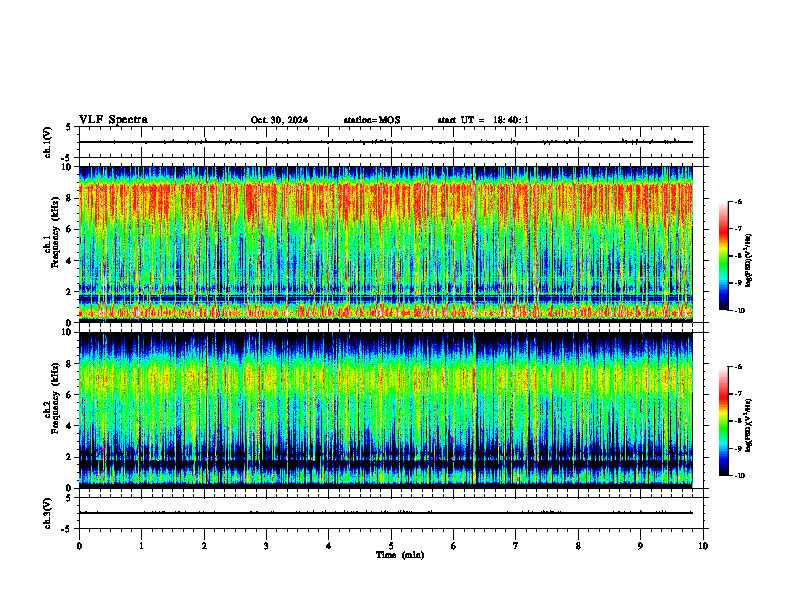
Task: Click the log(PSD) label beside ch.1 colorbar
Action: pyautogui.click(x=749, y=261)
